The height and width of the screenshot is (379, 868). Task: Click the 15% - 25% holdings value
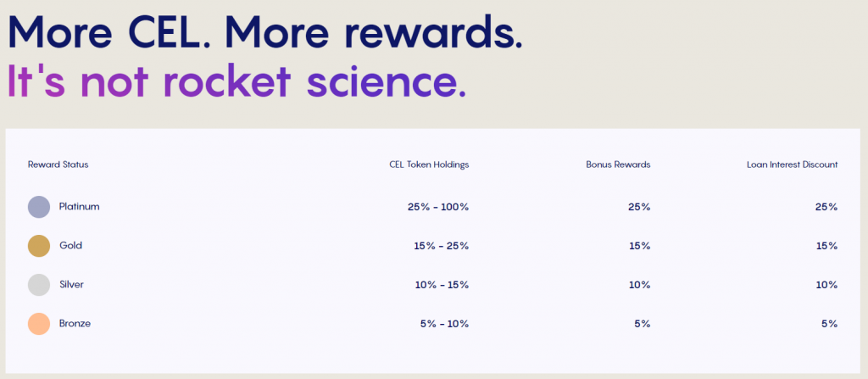[441, 246]
